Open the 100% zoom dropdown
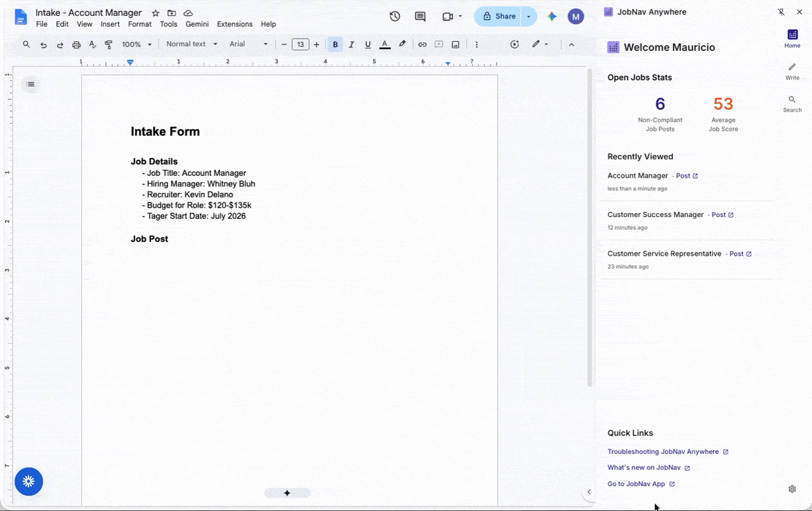 [137, 44]
